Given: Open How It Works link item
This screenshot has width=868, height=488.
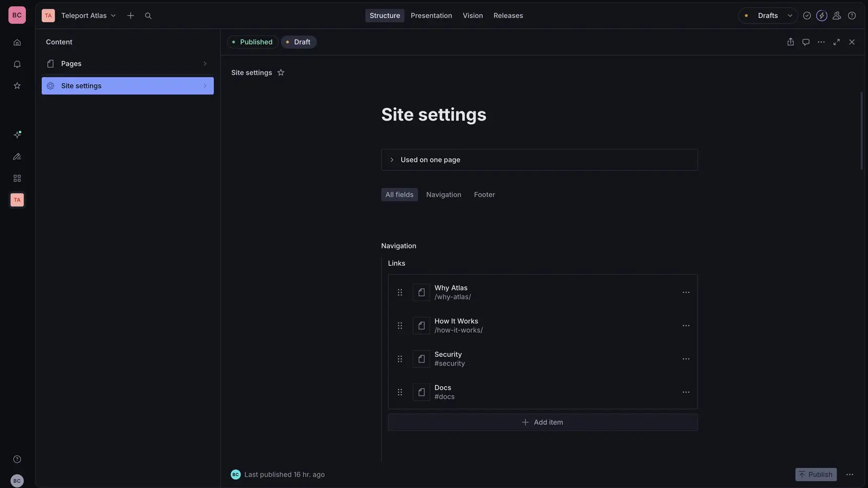Looking at the screenshot, I should [x=543, y=326].
